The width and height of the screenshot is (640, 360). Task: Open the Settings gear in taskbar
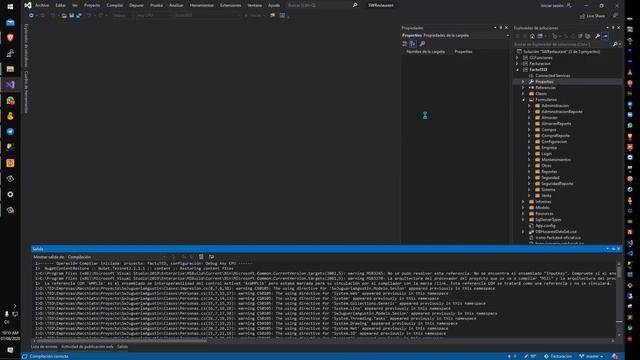click(10, 194)
